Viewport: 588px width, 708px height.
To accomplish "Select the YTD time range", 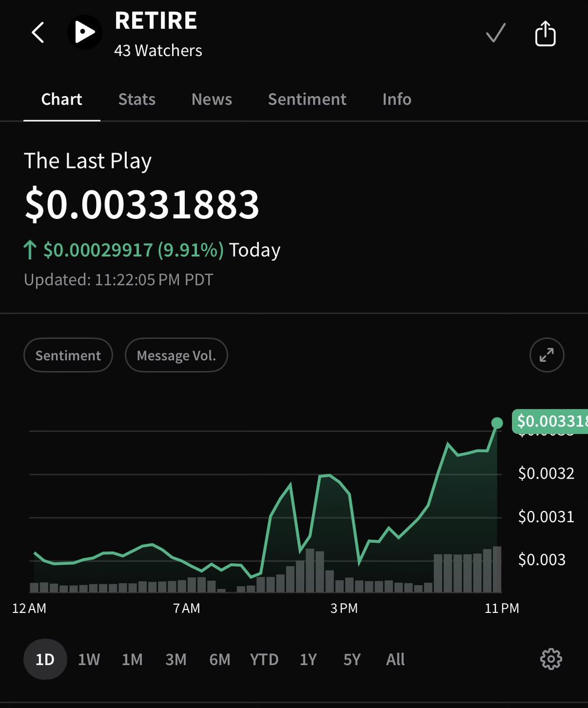I will tap(264, 659).
